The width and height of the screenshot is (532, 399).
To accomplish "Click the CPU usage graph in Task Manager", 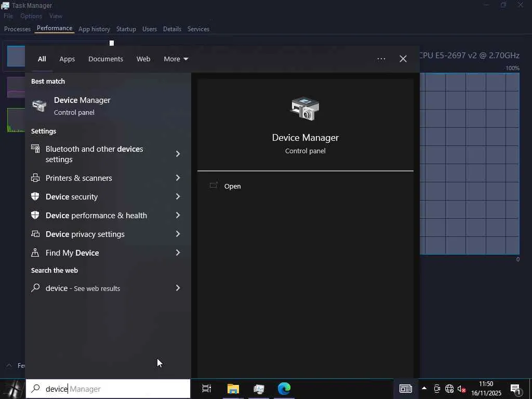I will (470, 164).
